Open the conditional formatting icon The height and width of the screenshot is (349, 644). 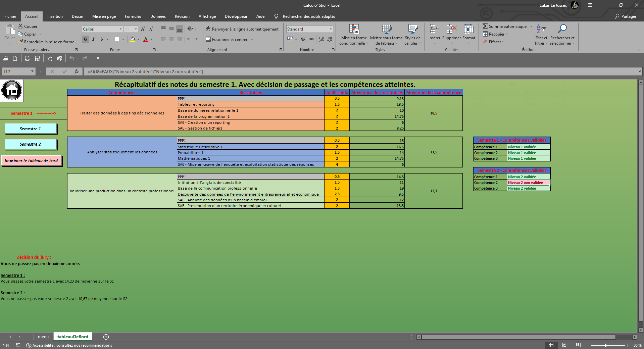[x=354, y=30]
